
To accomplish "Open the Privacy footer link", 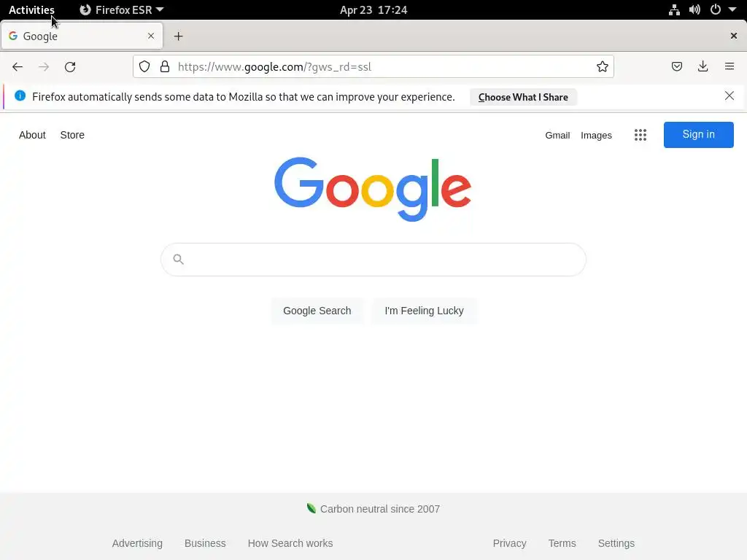I will click(x=509, y=543).
